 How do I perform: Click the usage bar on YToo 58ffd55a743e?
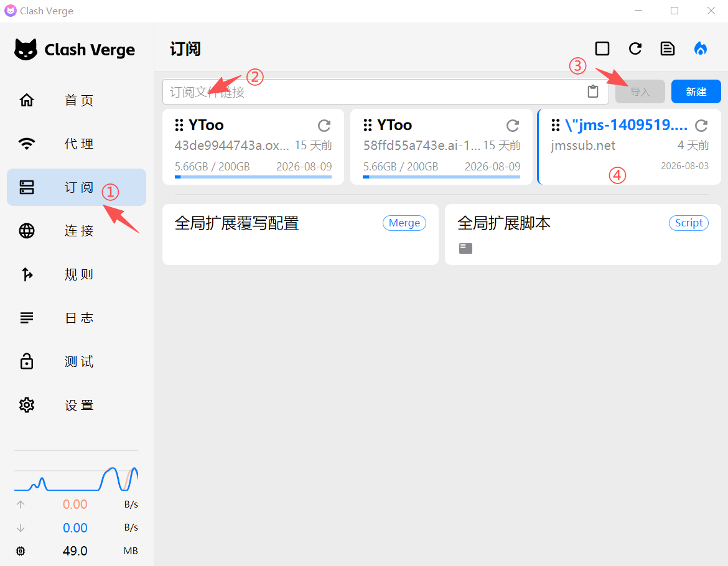[442, 177]
